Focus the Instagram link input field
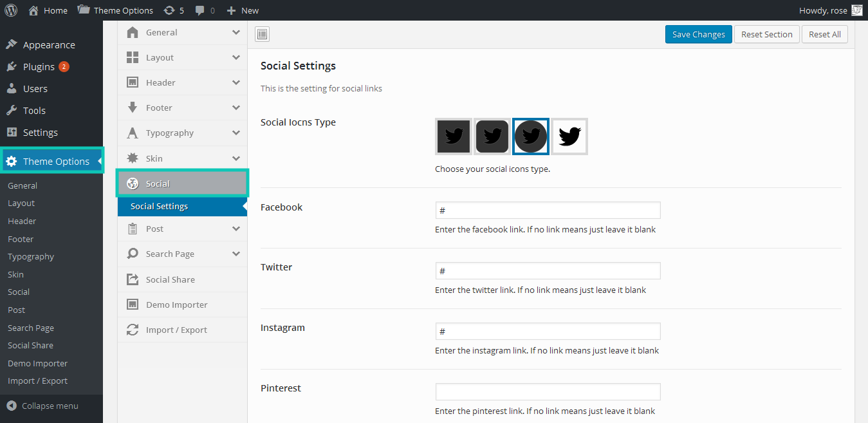 pyautogui.click(x=548, y=332)
